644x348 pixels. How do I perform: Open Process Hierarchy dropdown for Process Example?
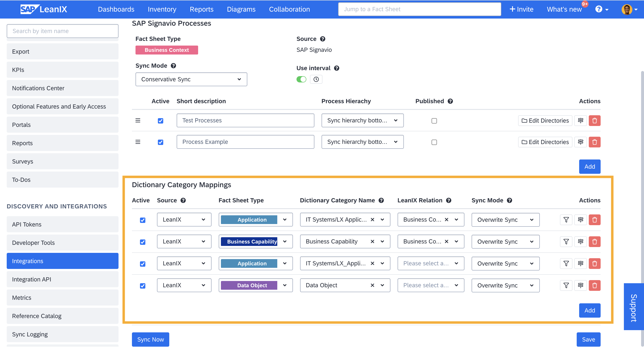pyautogui.click(x=362, y=142)
